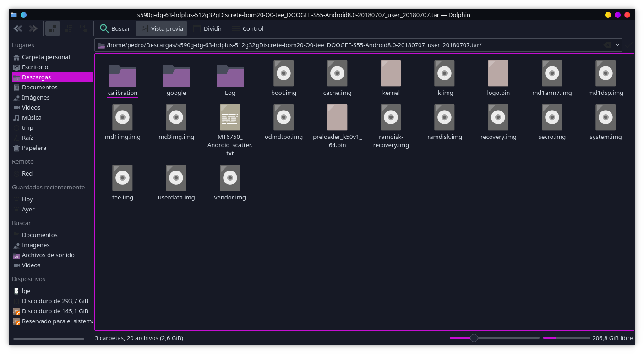Open Imágenes under Lugares
This screenshot has width=644, height=354.
pyautogui.click(x=52, y=98)
